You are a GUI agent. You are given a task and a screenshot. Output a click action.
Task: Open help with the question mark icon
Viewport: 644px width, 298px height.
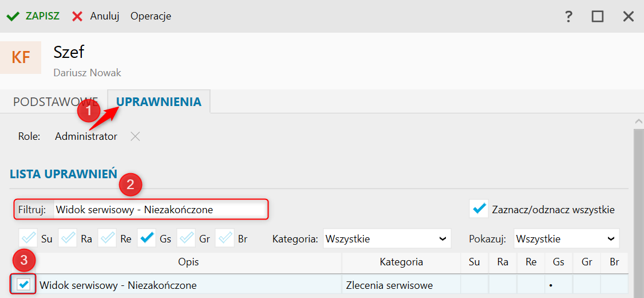(568, 17)
